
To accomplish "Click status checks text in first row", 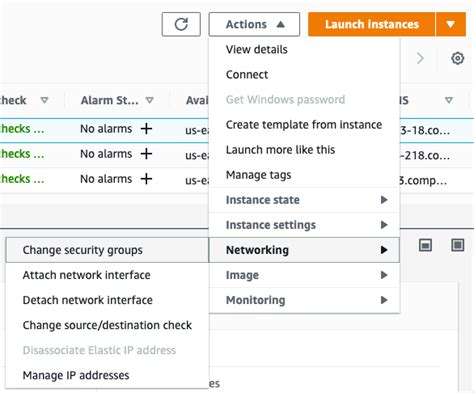I will click(x=22, y=129).
